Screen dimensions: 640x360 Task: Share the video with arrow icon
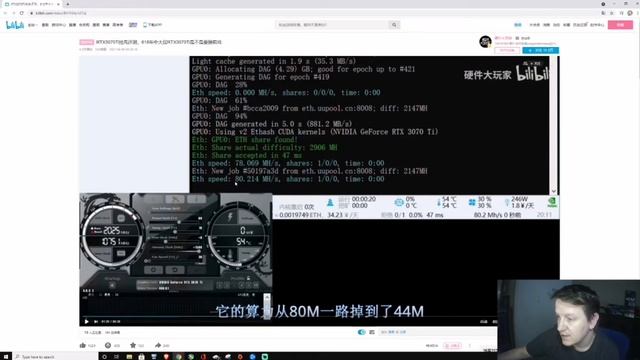point(158,345)
